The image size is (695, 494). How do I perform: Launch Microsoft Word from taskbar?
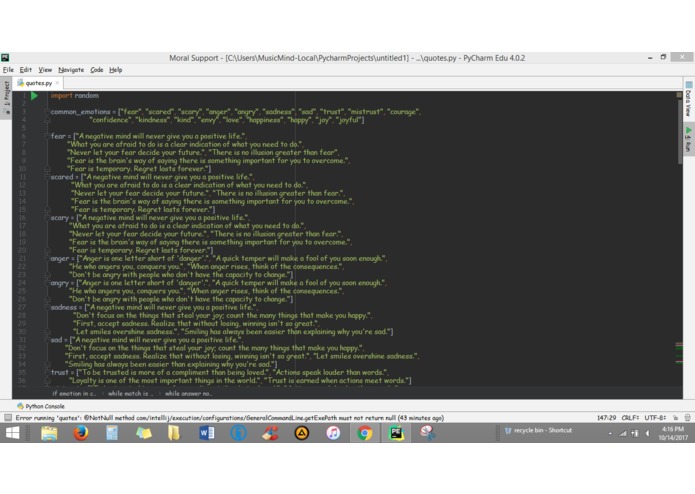tap(206, 433)
